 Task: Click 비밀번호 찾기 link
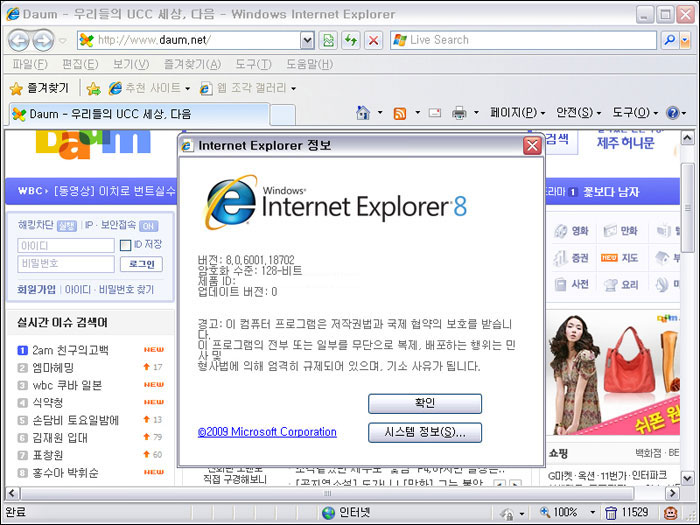tap(126, 290)
